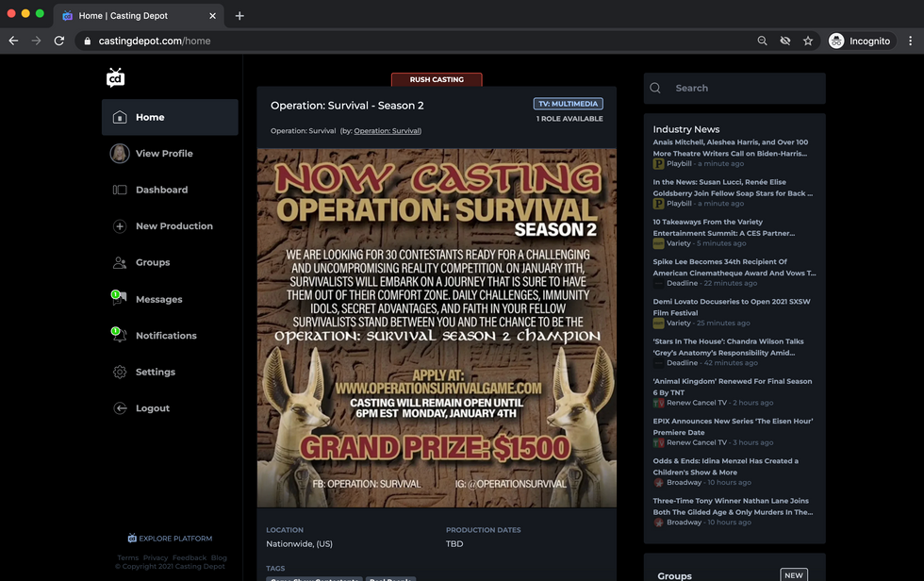Read the 'Stars In The House' Chandra Wilson story
This screenshot has width=924, height=581.
(728, 347)
